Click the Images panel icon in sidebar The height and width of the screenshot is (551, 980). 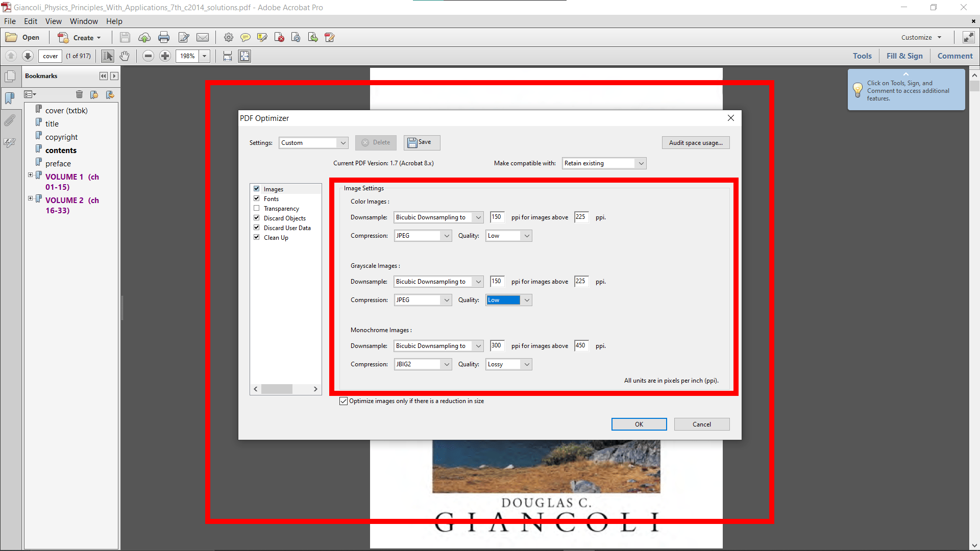click(273, 189)
